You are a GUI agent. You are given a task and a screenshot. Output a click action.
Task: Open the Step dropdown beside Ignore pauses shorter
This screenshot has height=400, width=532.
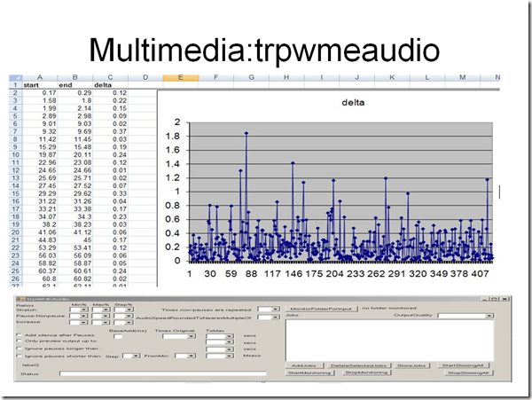click(136, 356)
